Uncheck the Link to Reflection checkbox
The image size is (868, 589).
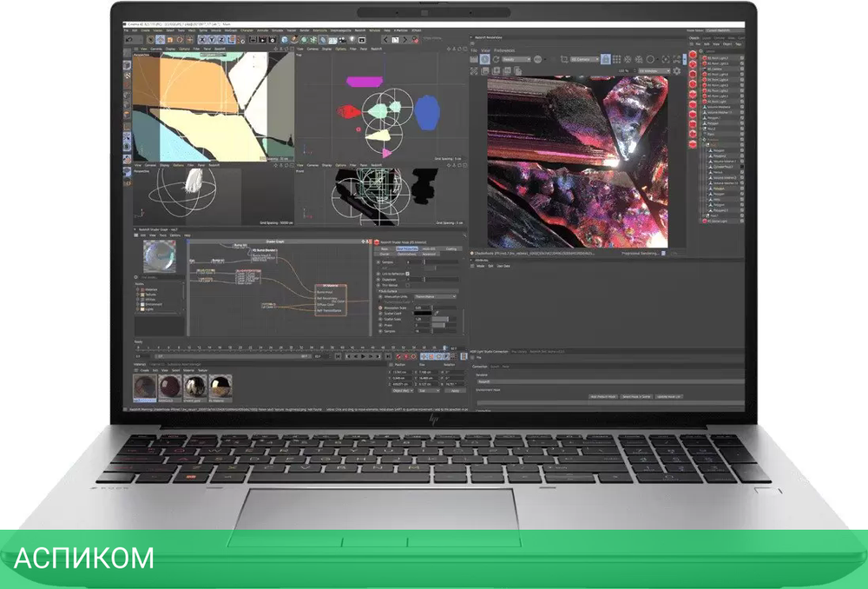tap(407, 274)
